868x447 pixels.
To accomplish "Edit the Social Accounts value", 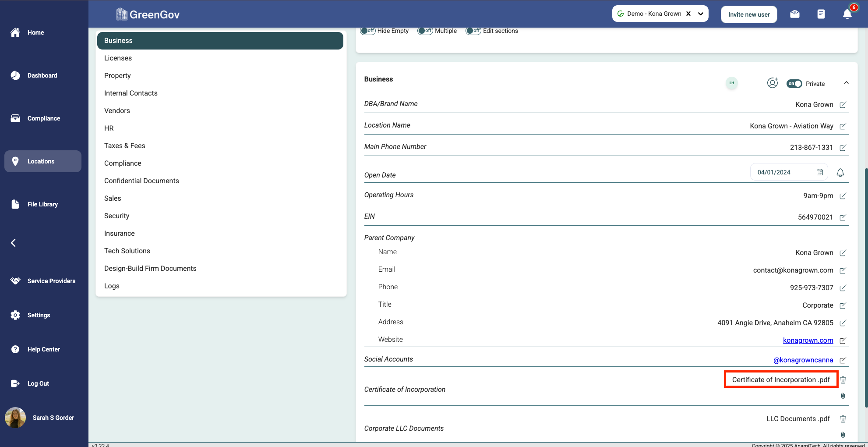I will (843, 360).
